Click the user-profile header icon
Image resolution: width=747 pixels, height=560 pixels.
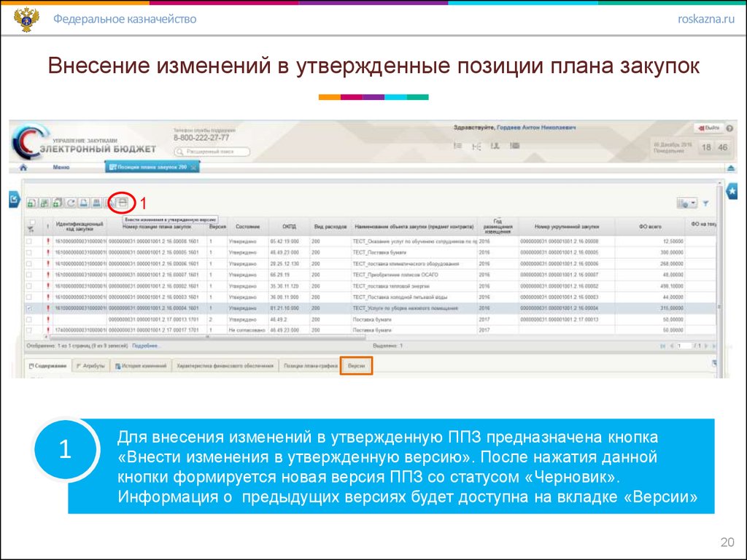point(495,146)
